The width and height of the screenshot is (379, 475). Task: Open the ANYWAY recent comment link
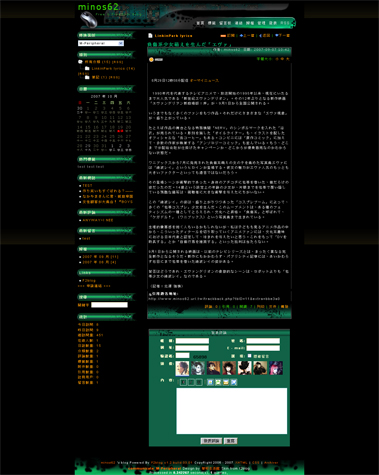click(x=98, y=220)
